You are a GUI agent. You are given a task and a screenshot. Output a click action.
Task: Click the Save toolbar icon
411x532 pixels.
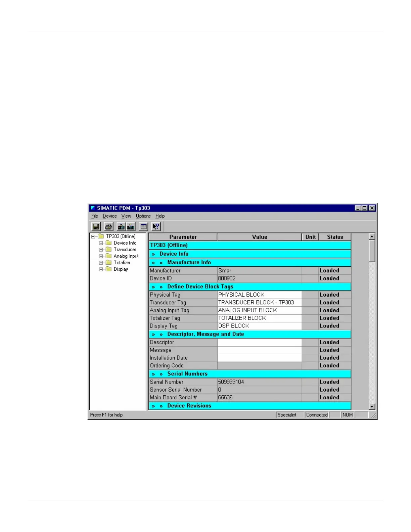click(96, 227)
